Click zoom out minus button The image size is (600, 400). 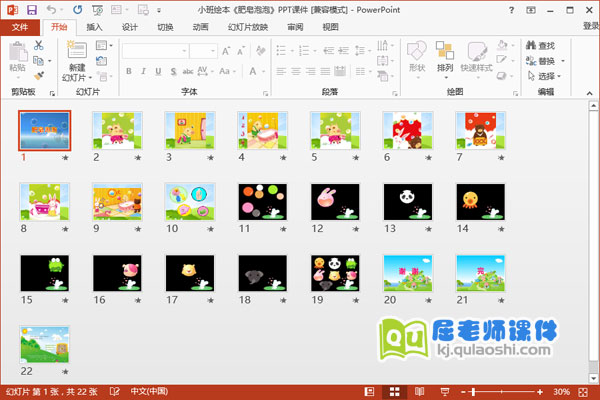tap(463, 392)
